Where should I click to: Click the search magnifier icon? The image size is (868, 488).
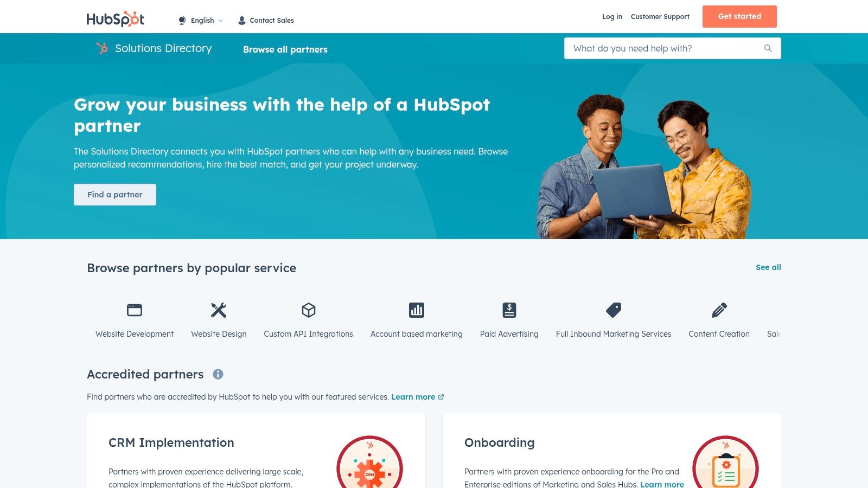tap(768, 48)
